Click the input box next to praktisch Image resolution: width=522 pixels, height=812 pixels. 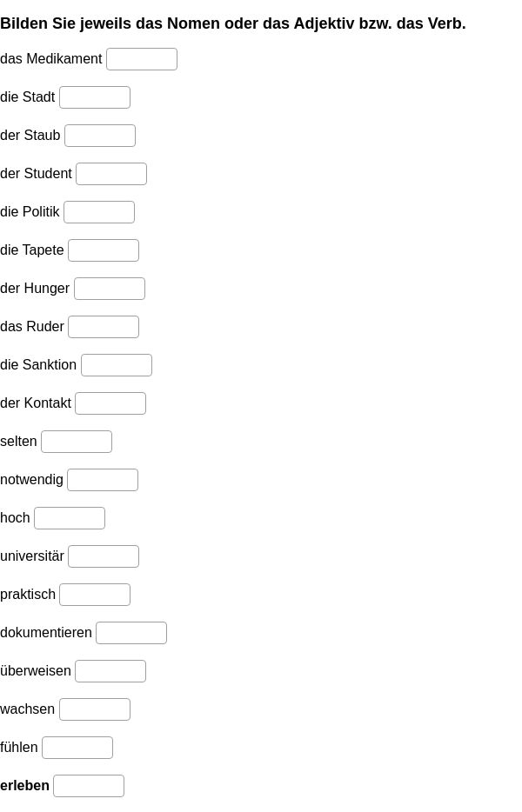point(95,596)
